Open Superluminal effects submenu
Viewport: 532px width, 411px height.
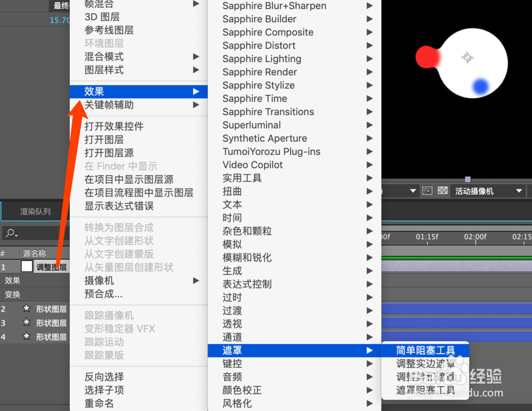coord(295,125)
